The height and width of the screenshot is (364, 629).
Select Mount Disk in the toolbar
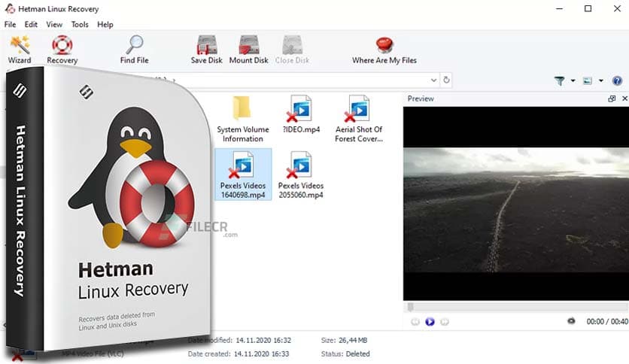click(x=249, y=50)
